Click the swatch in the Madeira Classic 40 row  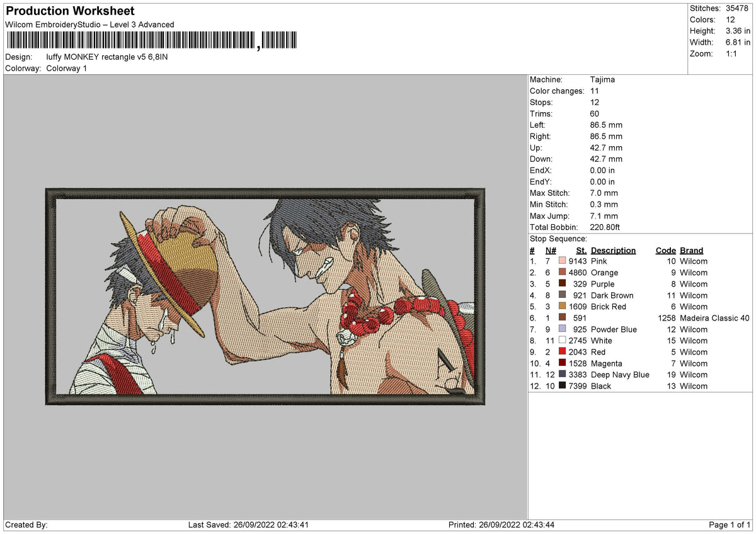pos(562,318)
